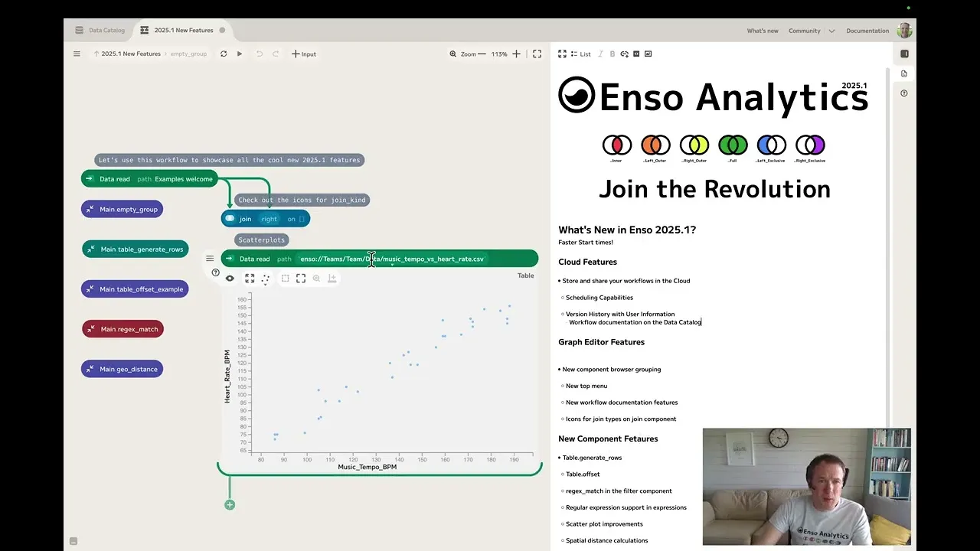Select the Main table_generate_rows node
Viewport: 980px width, 551px height.
click(135, 249)
